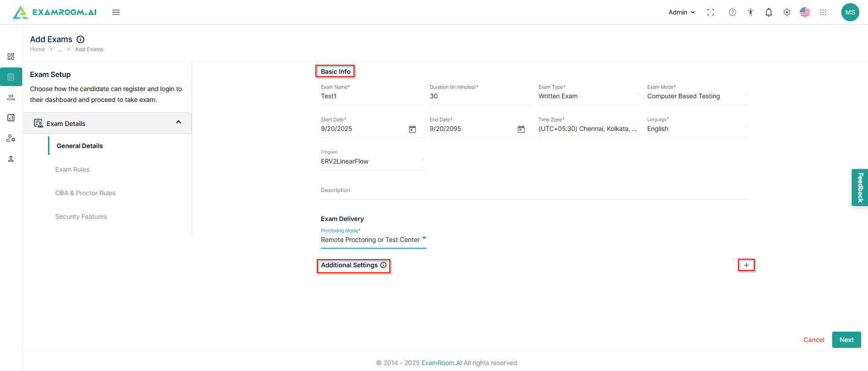Open the notifications bell
This screenshot has height=371, width=868.
[769, 12]
